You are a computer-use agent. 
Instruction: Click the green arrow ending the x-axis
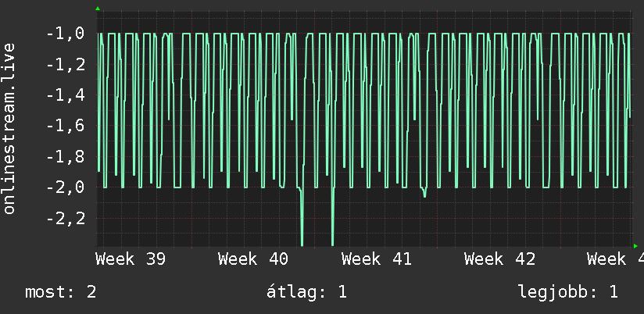pos(635,246)
